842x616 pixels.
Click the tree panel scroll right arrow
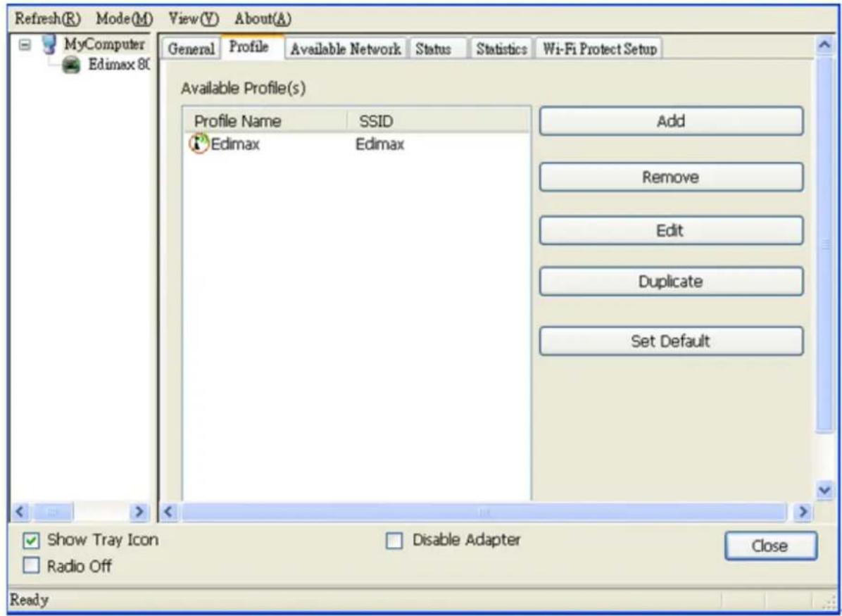coord(139,511)
